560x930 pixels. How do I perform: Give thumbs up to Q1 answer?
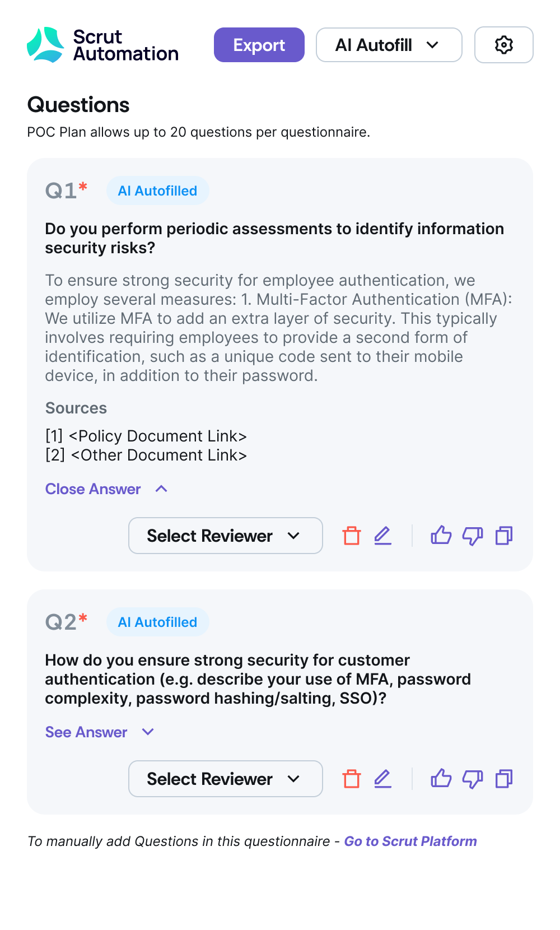pos(441,536)
